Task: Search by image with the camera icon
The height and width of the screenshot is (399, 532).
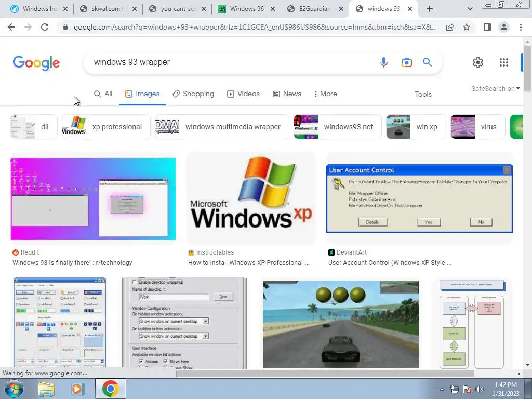Action: 406,62
